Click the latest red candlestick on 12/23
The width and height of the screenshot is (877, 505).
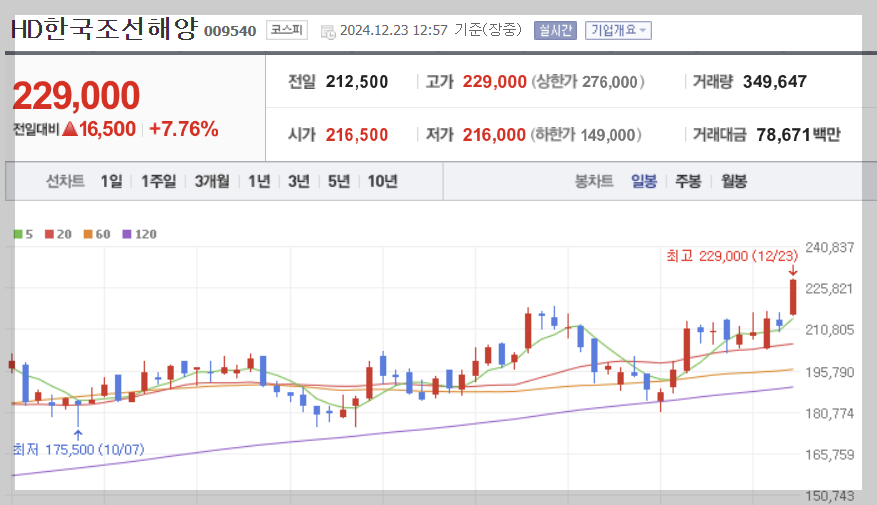[x=793, y=297]
